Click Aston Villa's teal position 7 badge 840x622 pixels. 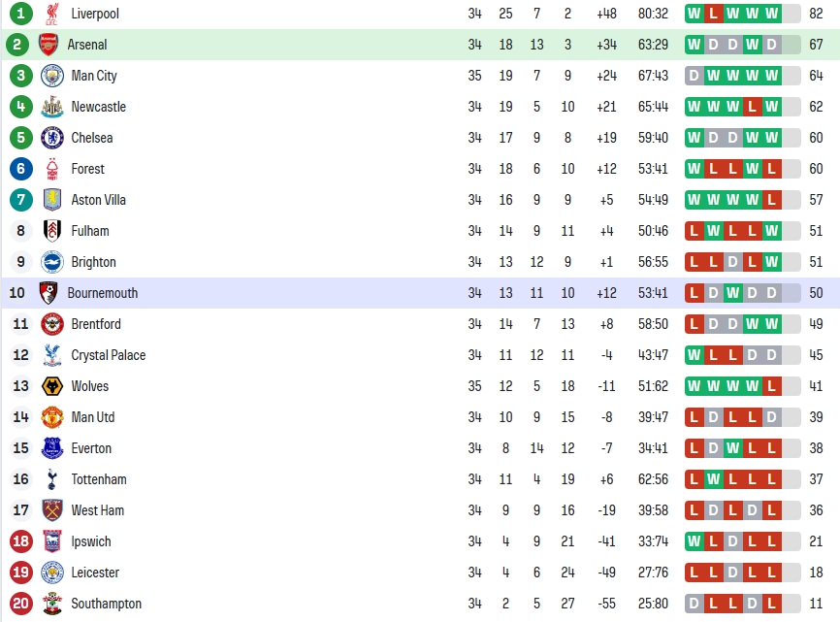point(21,200)
